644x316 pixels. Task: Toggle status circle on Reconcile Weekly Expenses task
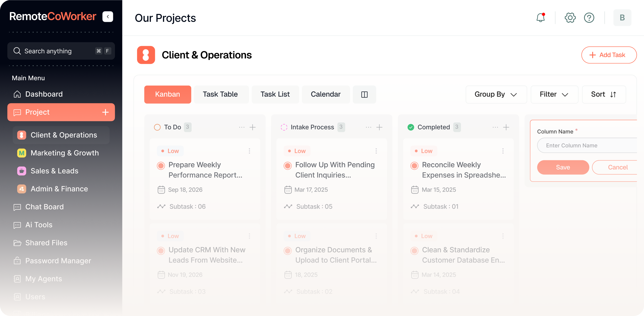coord(414,165)
